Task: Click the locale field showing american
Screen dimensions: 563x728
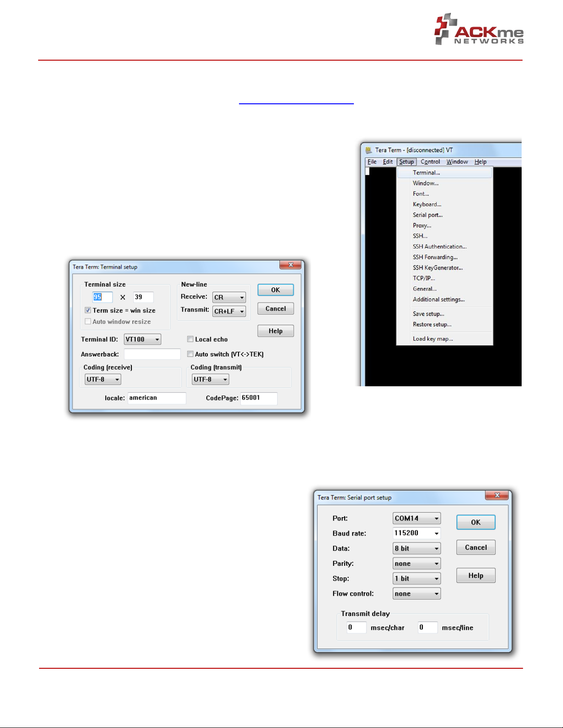Action: coord(157,398)
